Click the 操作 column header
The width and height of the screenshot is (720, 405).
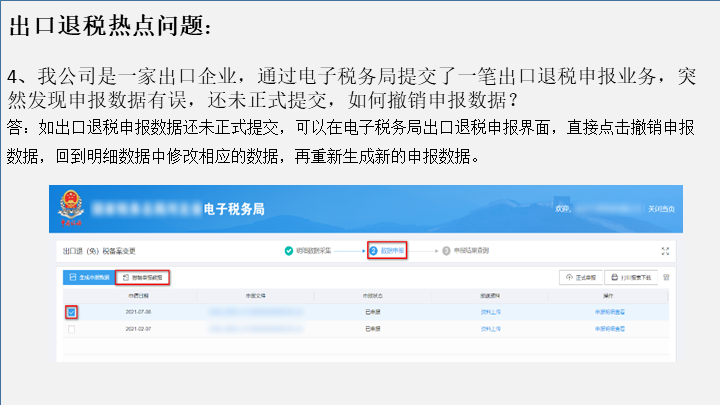pos(608,296)
